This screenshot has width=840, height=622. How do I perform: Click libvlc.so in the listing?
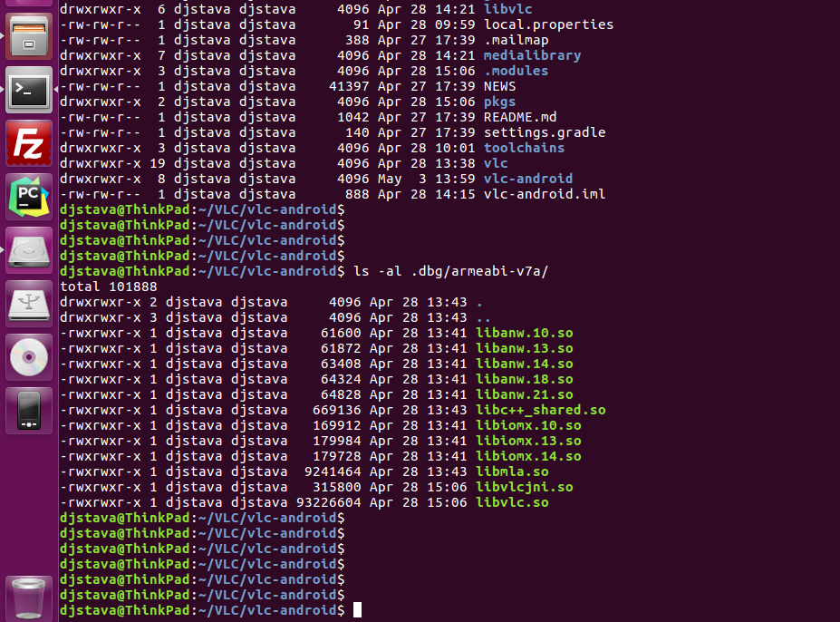[x=512, y=502]
